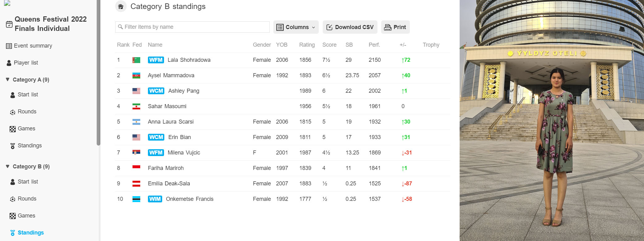Click the Botswana flag in Onkemetse Francis row
644x241 pixels.
136,199
